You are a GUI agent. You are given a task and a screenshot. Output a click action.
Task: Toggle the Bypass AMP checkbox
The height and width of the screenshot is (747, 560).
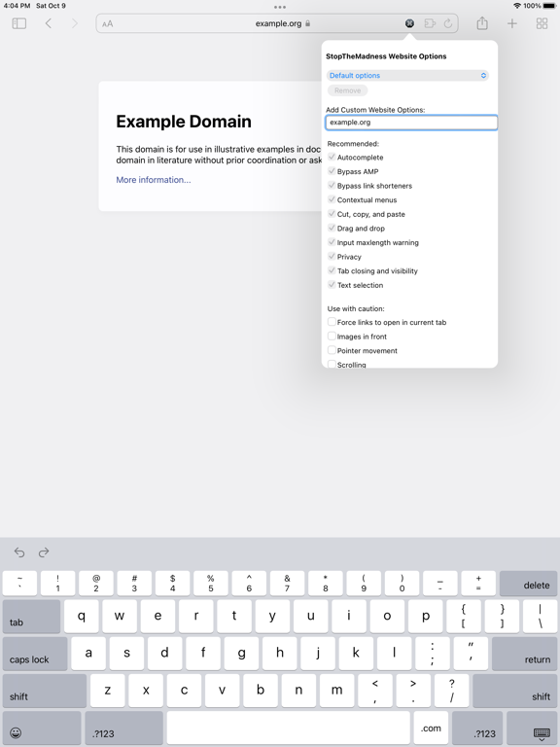[332, 171]
